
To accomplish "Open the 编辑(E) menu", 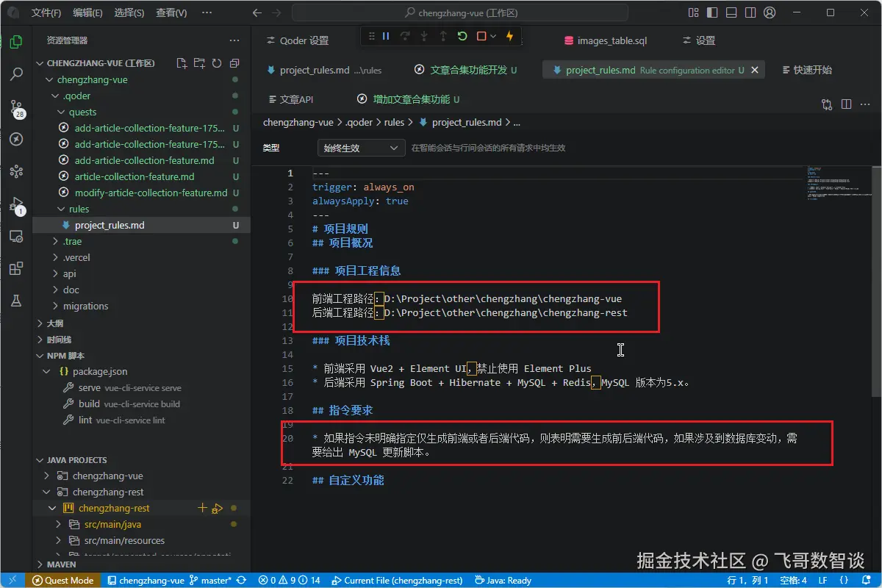I will pos(88,12).
